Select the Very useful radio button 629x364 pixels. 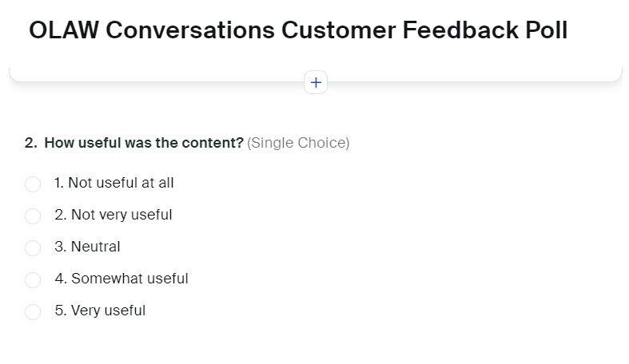tap(33, 312)
